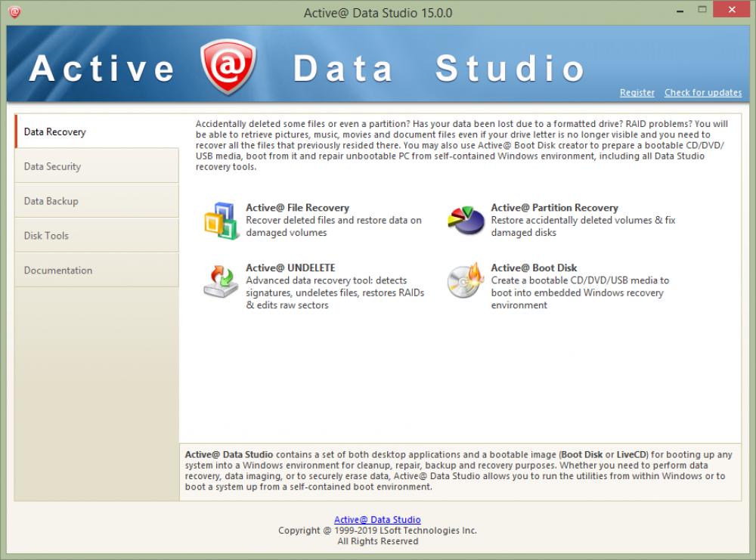Screen dimensions: 756x560
Task: Click Check for updates
Action: [702, 92]
